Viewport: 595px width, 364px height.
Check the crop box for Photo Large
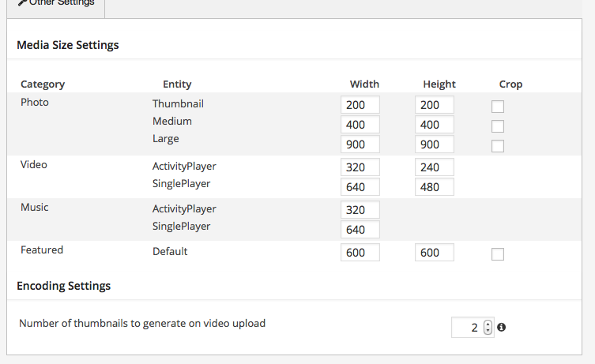click(x=498, y=146)
